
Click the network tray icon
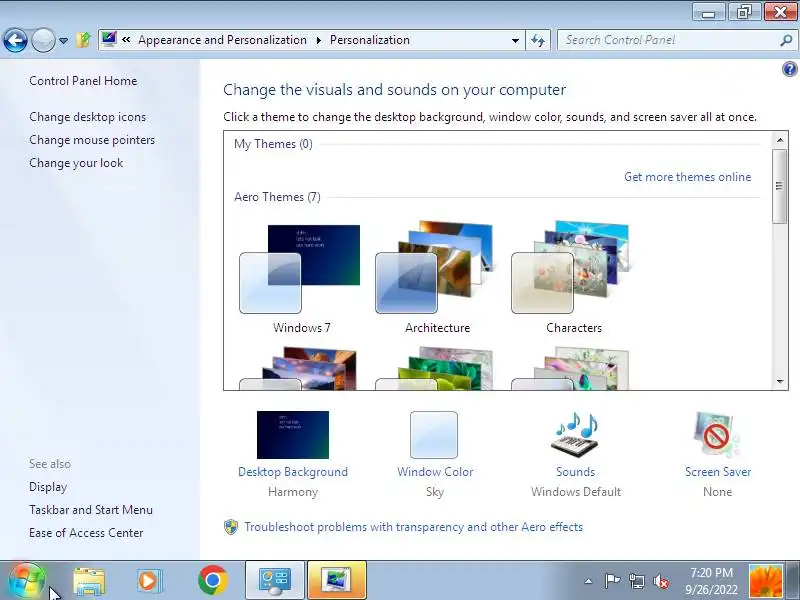(x=636, y=581)
